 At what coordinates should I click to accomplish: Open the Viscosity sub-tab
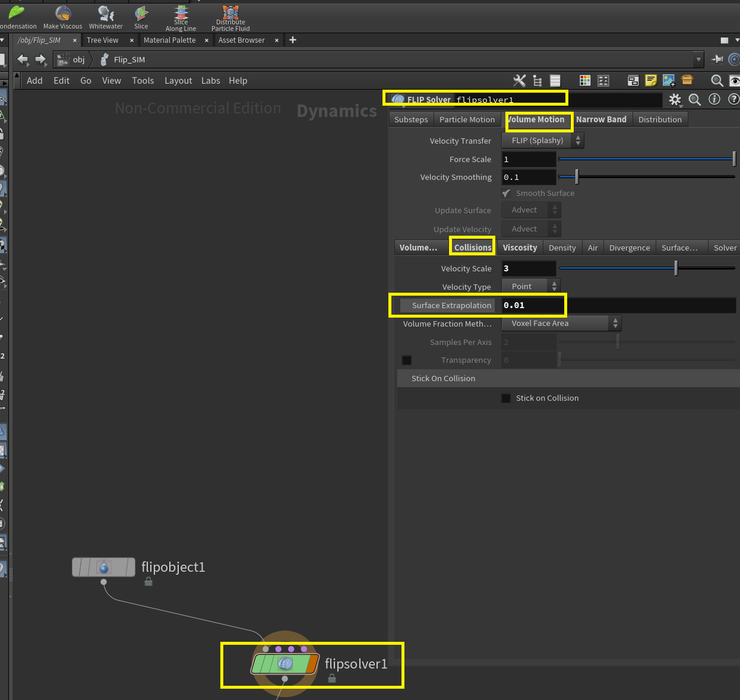(x=520, y=248)
